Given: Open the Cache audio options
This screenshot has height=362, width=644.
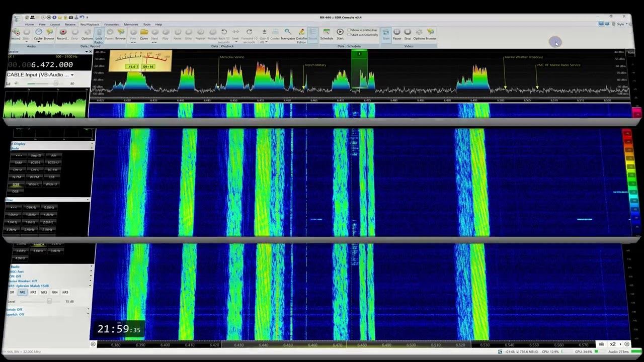Looking at the screenshot, I should click(38, 34).
